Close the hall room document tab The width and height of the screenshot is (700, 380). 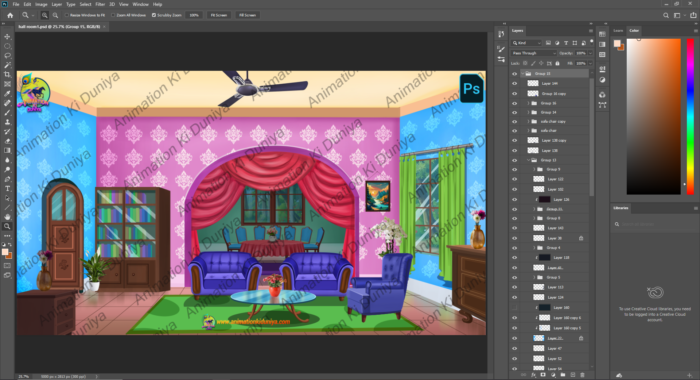(x=104, y=27)
